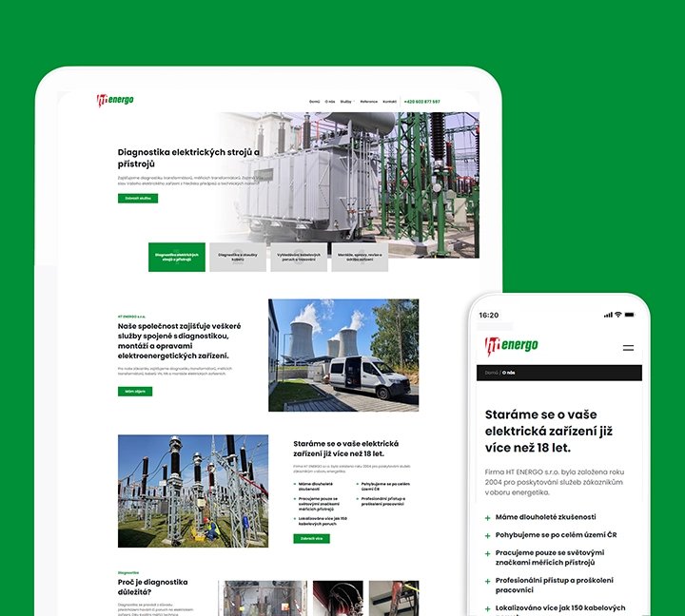
Task: Click the tablet bullet Pohybujeme se po celém území ČR
Action: [385, 487]
